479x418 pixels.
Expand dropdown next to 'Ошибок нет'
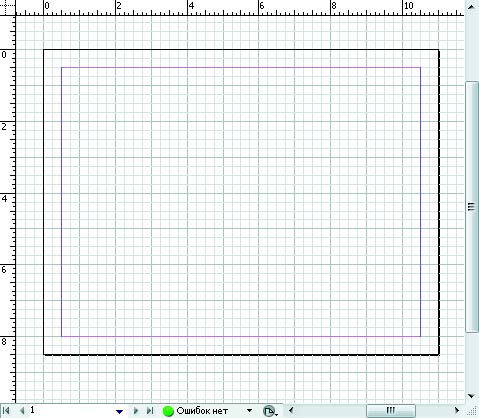tap(249, 411)
